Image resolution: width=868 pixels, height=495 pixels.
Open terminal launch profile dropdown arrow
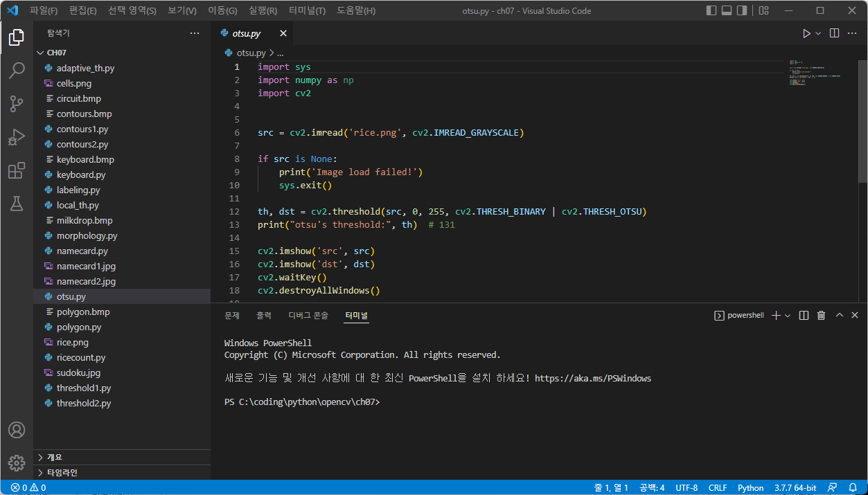click(788, 315)
